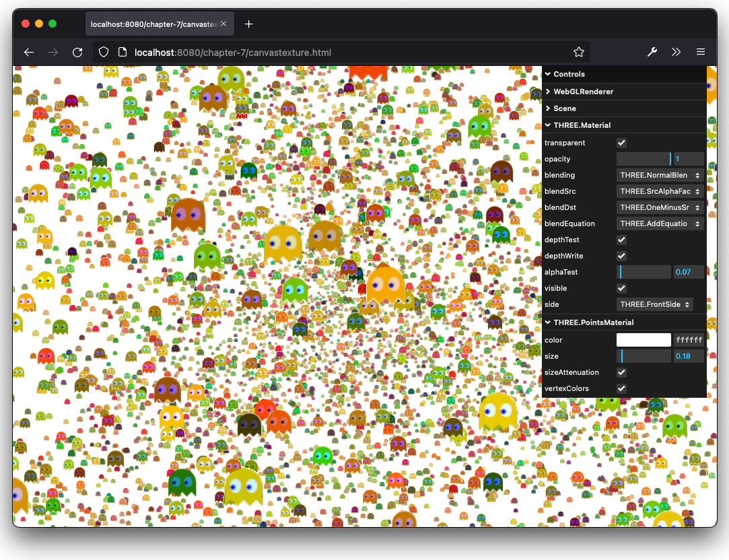This screenshot has width=729, height=560.
Task: Go back with the browser back arrow
Action: tap(29, 53)
